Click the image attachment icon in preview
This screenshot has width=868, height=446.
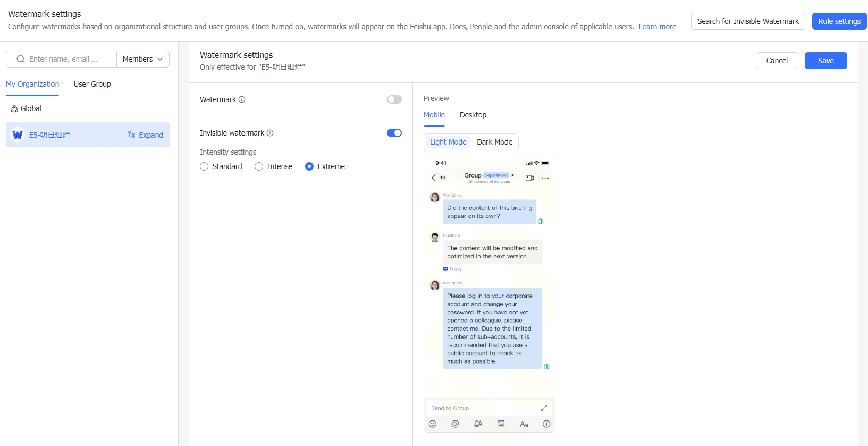tap(501, 424)
